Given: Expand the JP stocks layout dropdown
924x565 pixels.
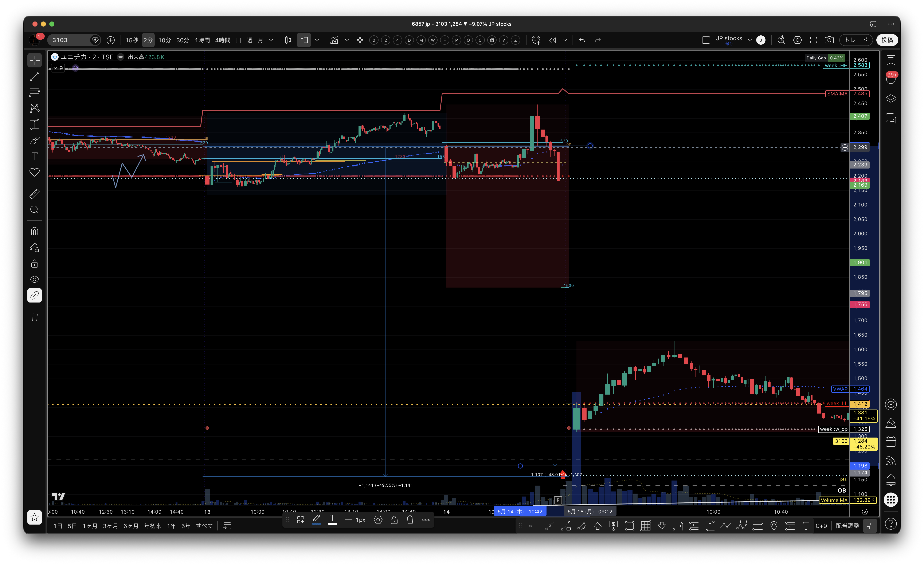Looking at the screenshot, I should click(x=750, y=40).
